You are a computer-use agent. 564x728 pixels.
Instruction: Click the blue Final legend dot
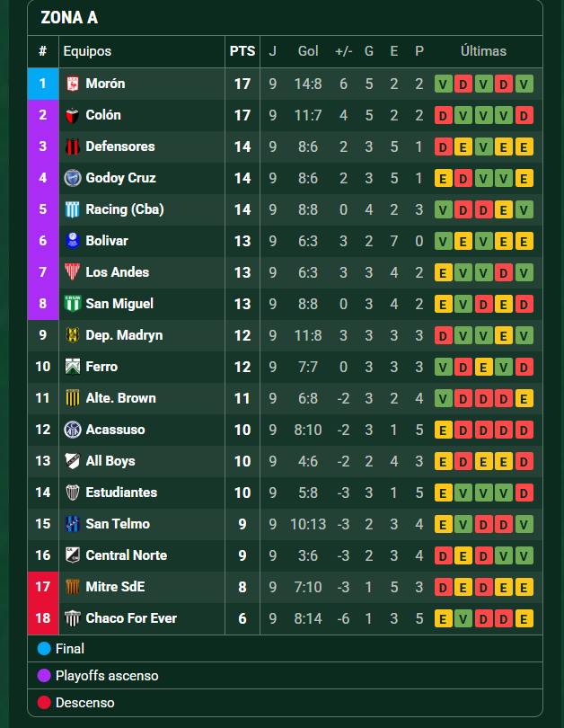[x=44, y=648]
